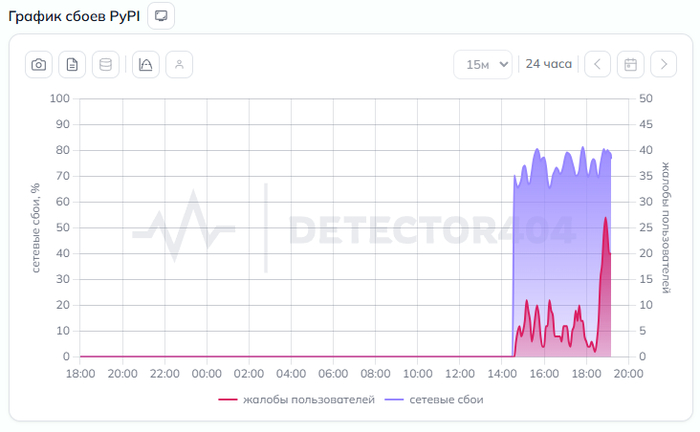Click the right axis value 50
Screen dimensions: 700x432
pyautogui.click(x=646, y=98)
